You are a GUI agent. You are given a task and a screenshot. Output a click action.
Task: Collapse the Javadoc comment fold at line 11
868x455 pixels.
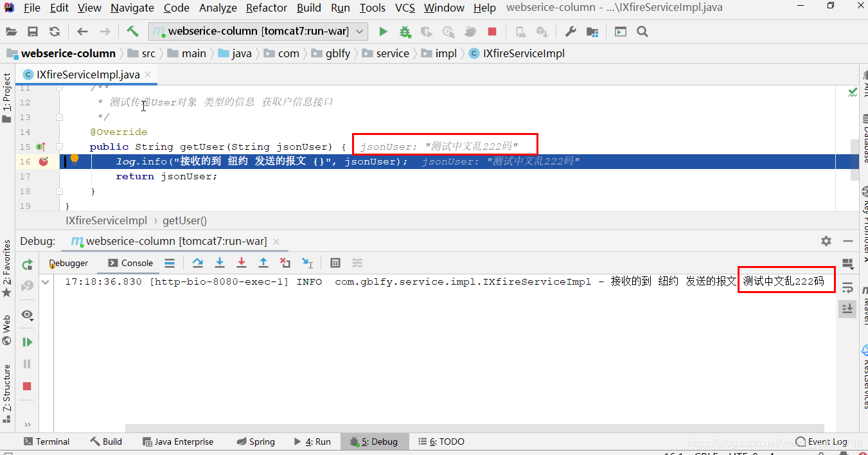point(59,87)
